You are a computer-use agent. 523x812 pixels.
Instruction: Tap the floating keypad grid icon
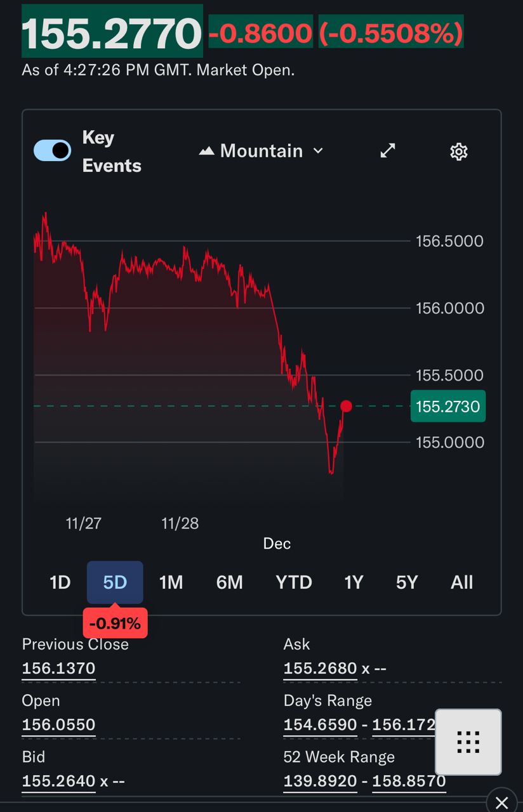click(x=468, y=742)
